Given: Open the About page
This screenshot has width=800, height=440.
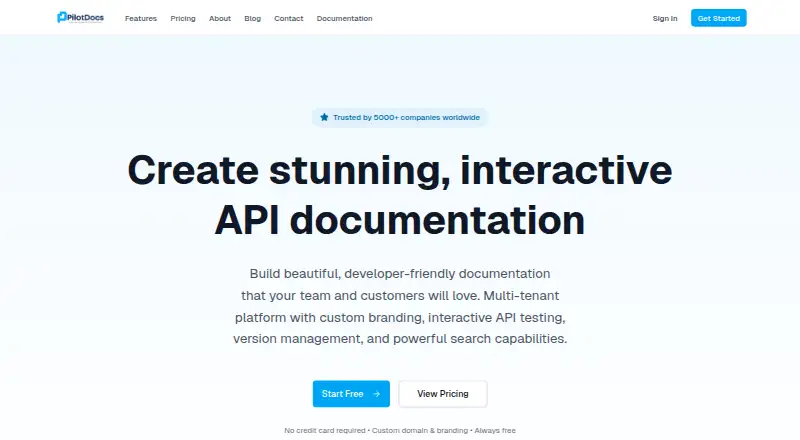Looking at the screenshot, I should tap(220, 18).
